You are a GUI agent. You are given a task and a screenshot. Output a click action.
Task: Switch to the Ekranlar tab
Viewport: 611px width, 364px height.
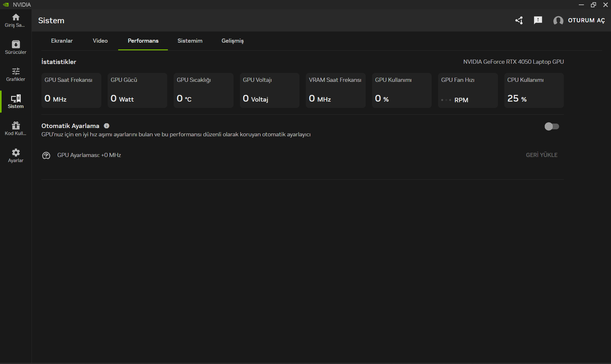[62, 41]
